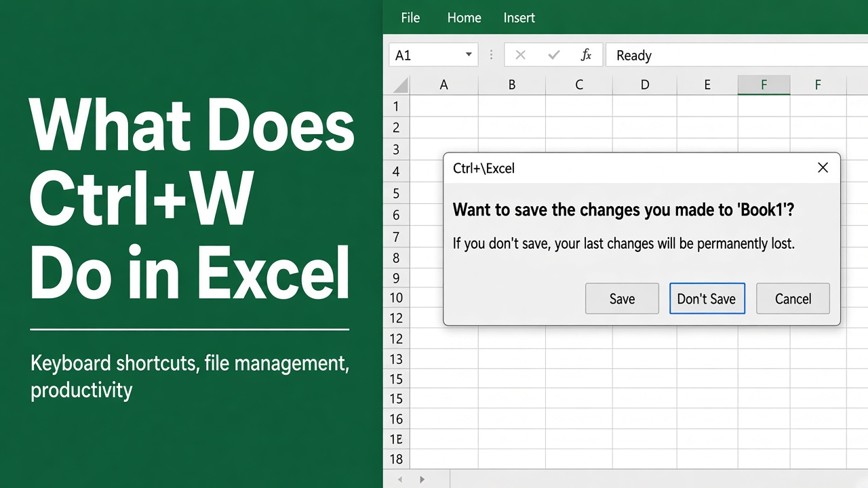Select column E header
This screenshot has width=868, height=488.
coord(707,85)
